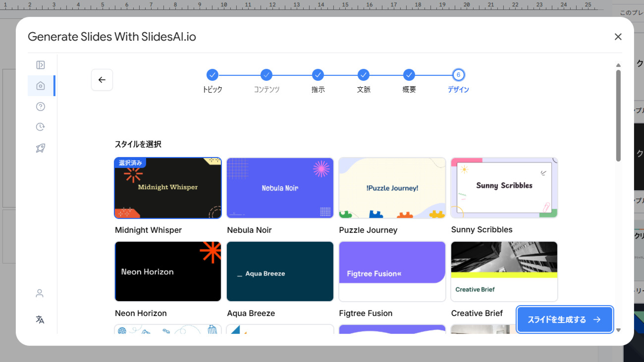Choose the Aqua Breeze design

click(x=280, y=271)
